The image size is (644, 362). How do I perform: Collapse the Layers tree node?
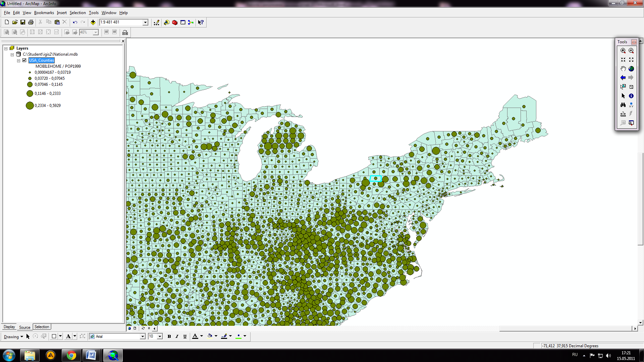6,49
